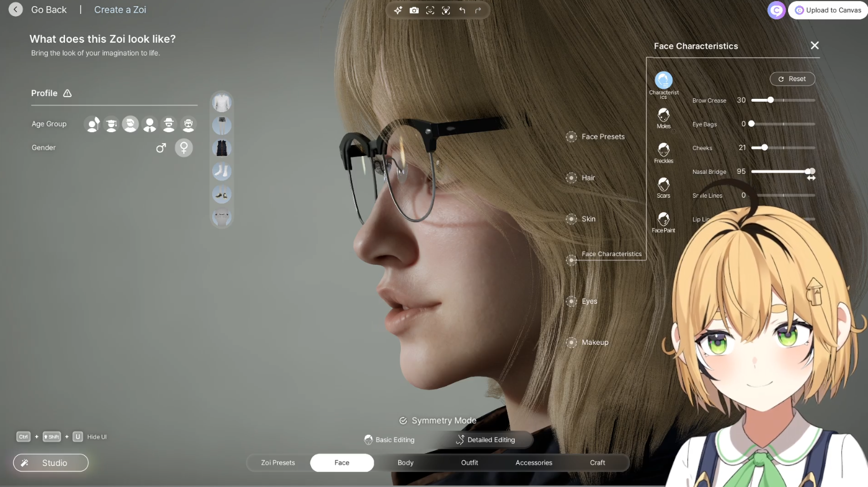This screenshot has height=487, width=868.
Task: Click the Gender label
Action: [x=44, y=148]
